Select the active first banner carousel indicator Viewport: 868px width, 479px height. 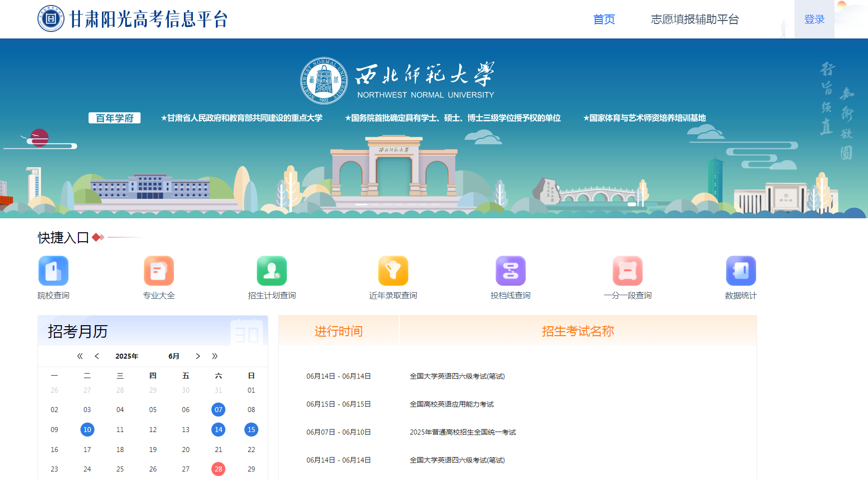tap(361, 204)
